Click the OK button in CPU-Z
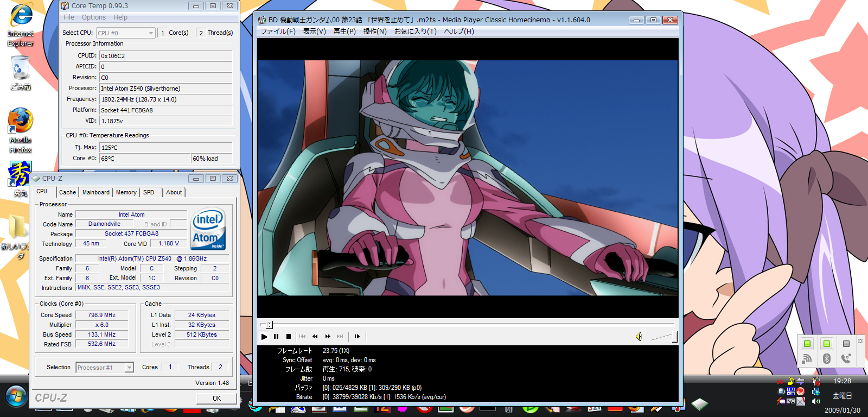The width and height of the screenshot is (868, 417). tap(216, 398)
